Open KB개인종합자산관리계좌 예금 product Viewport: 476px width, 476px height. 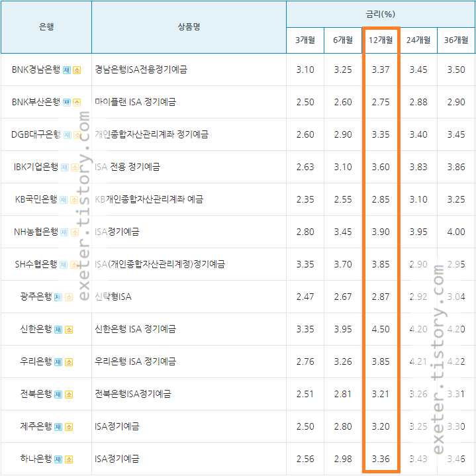149,199
